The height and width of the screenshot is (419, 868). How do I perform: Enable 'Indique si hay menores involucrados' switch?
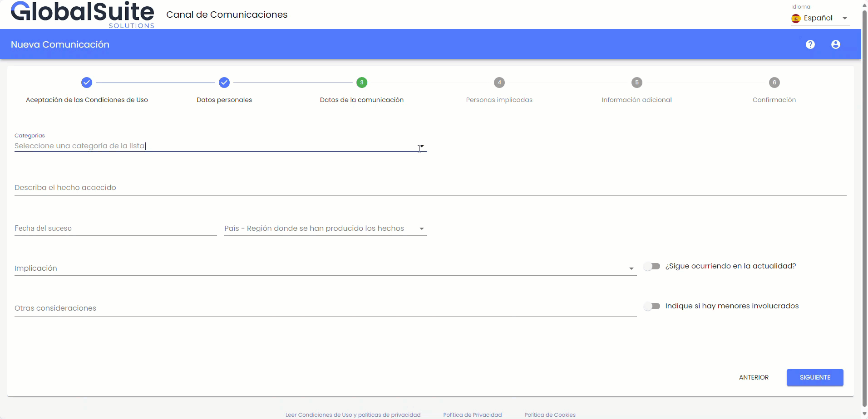652,306
